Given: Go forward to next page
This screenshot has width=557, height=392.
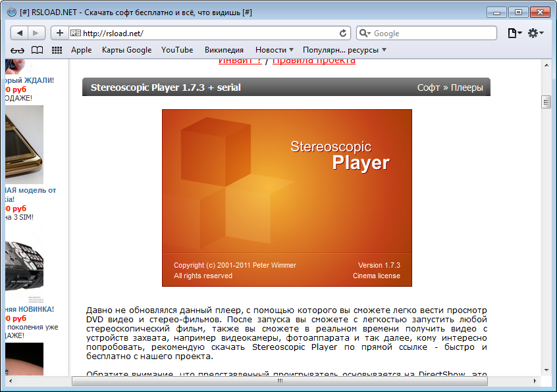Looking at the screenshot, I should [x=36, y=33].
